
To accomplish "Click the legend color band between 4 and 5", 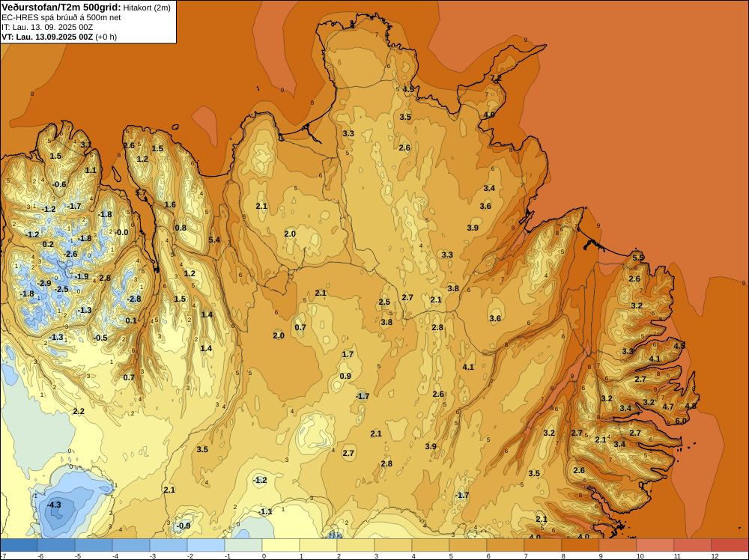I will pyautogui.click(x=431, y=545).
